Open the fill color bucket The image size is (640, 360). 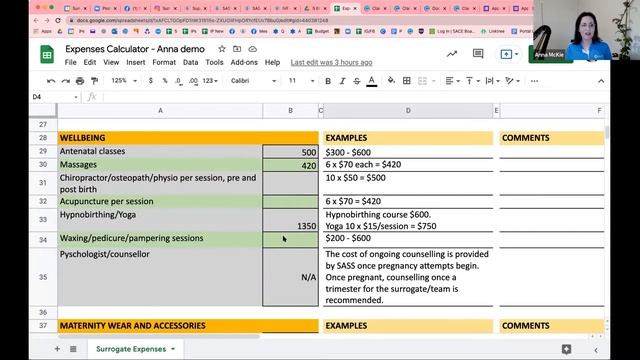coord(391,81)
